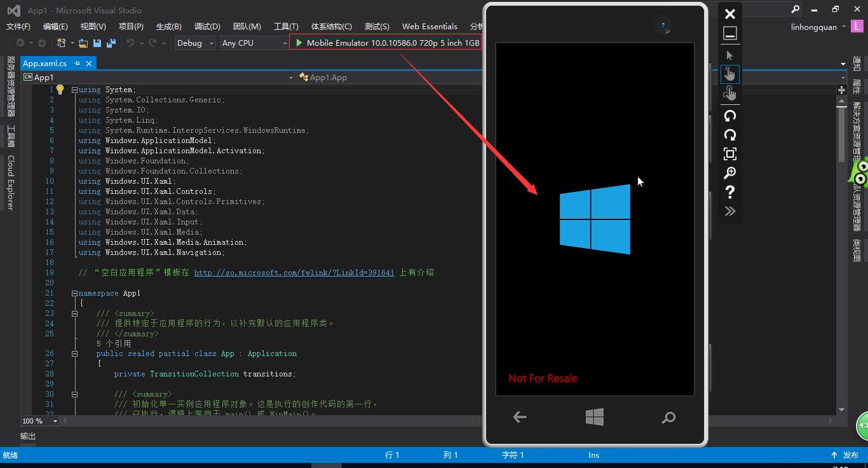Collapse the using directives region

click(74, 90)
